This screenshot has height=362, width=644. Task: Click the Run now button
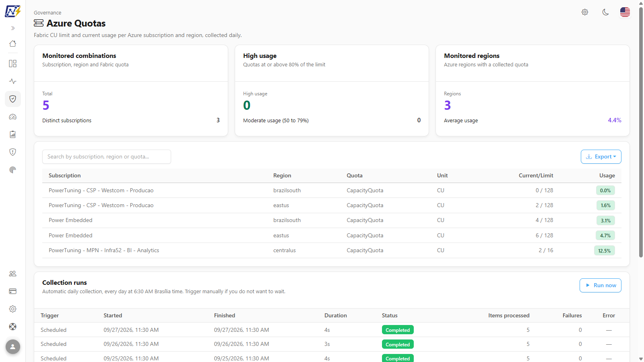601,286
